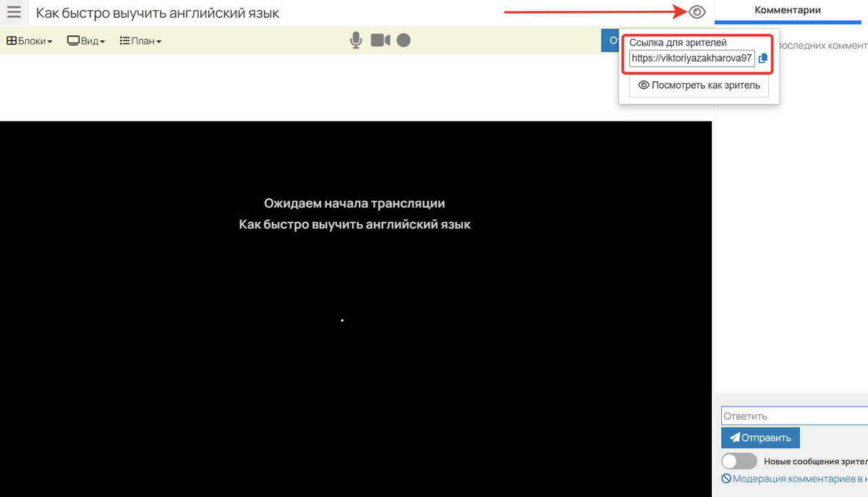Image resolution: width=868 pixels, height=497 pixels.
Task: Switch to the Комментарии tab
Action: [788, 10]
